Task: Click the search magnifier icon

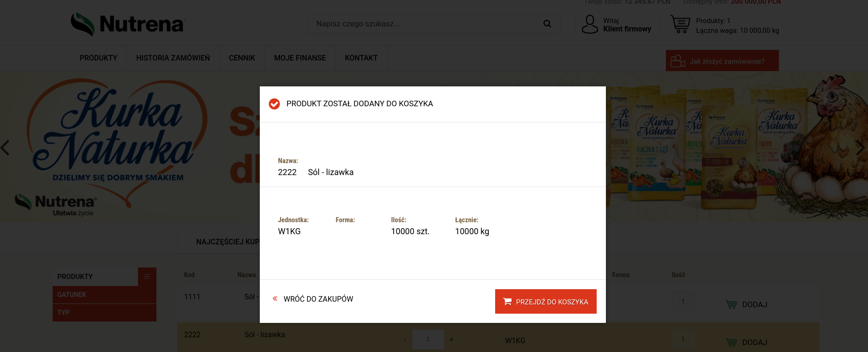Action: coord(547,24)
